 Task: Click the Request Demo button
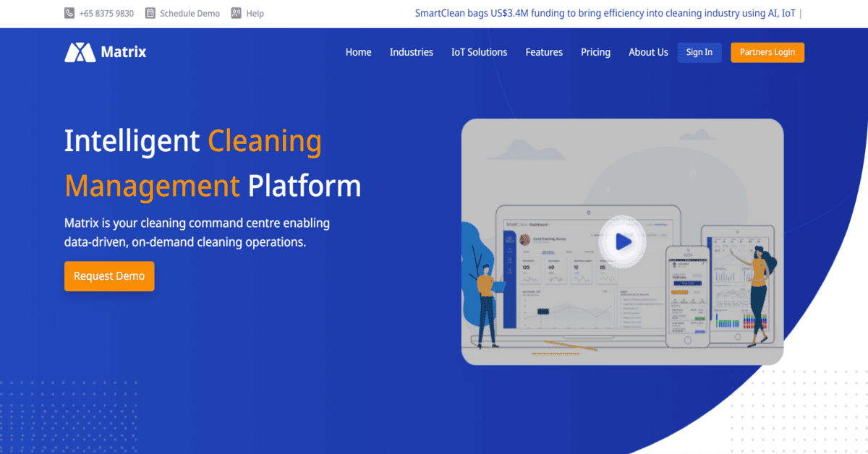[109, 276]
